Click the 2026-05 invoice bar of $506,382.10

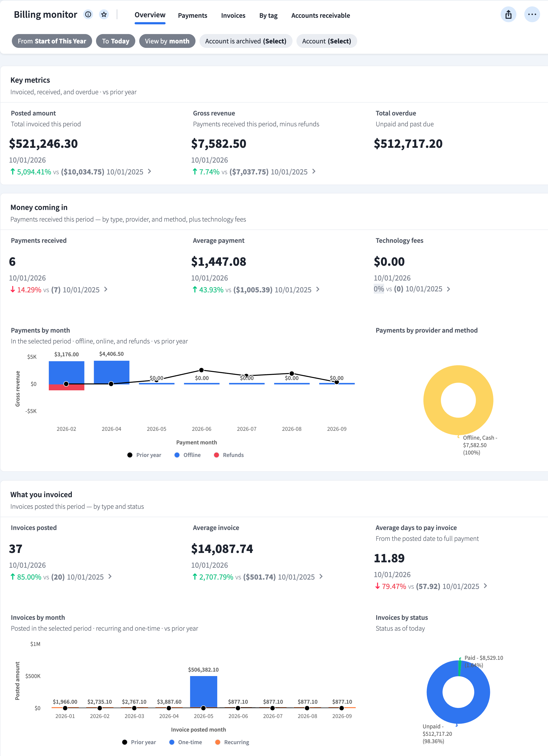[203, 692]
